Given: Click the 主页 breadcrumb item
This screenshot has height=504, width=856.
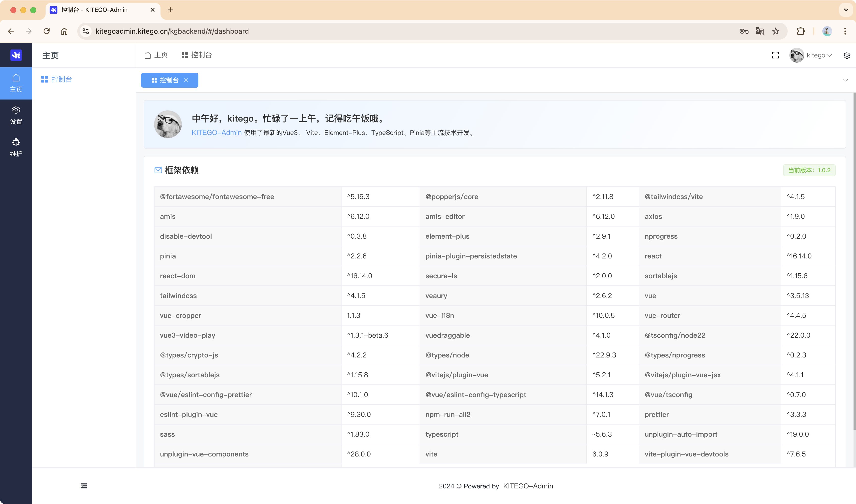Looking at the screenshot, I should [156, 55].
